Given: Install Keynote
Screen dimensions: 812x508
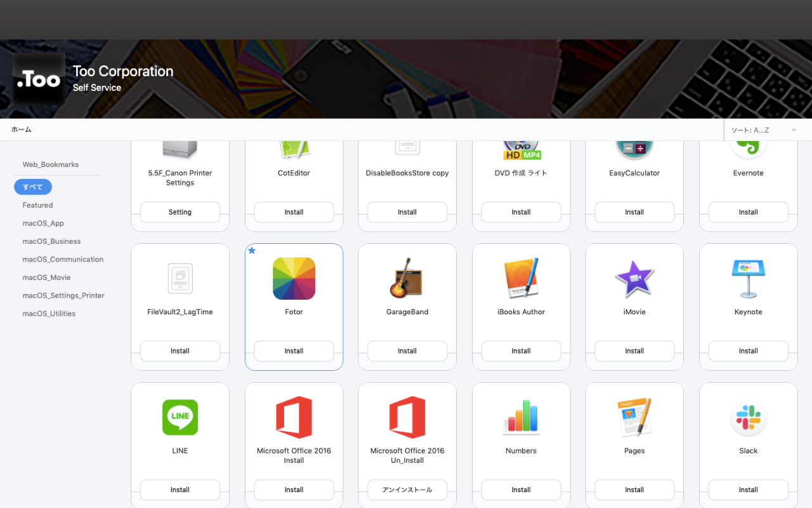Looking at the screenshot, I should (x=748, y=351).
